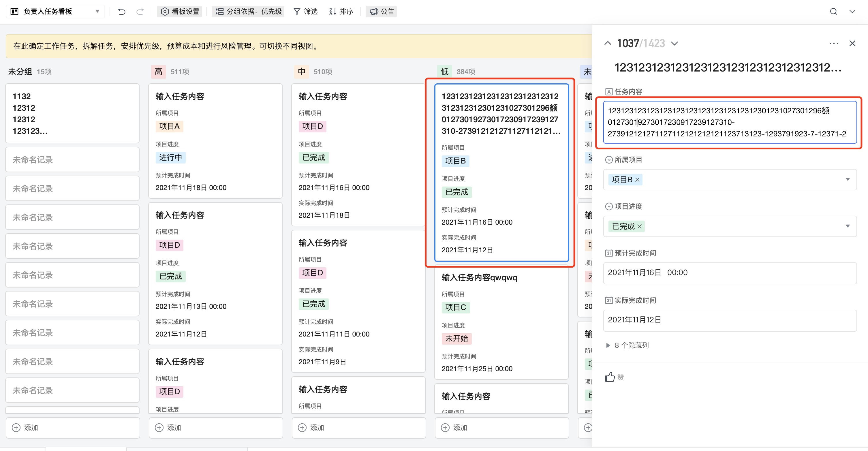Screen dimensions: 868x451
Task: Remove the 已完成 status tag
Action: pos(640,227)
